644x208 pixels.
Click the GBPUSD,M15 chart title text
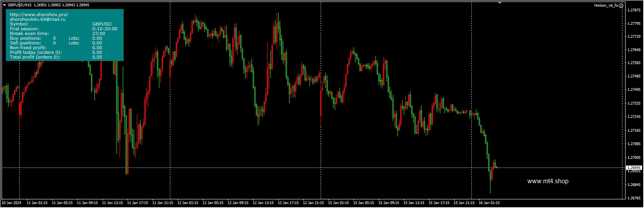pyautogui.click(x=20, y=5)
